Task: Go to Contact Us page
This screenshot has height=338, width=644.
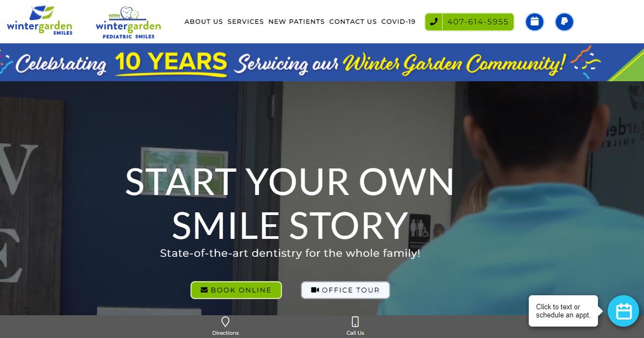Action: click(353, 22)
